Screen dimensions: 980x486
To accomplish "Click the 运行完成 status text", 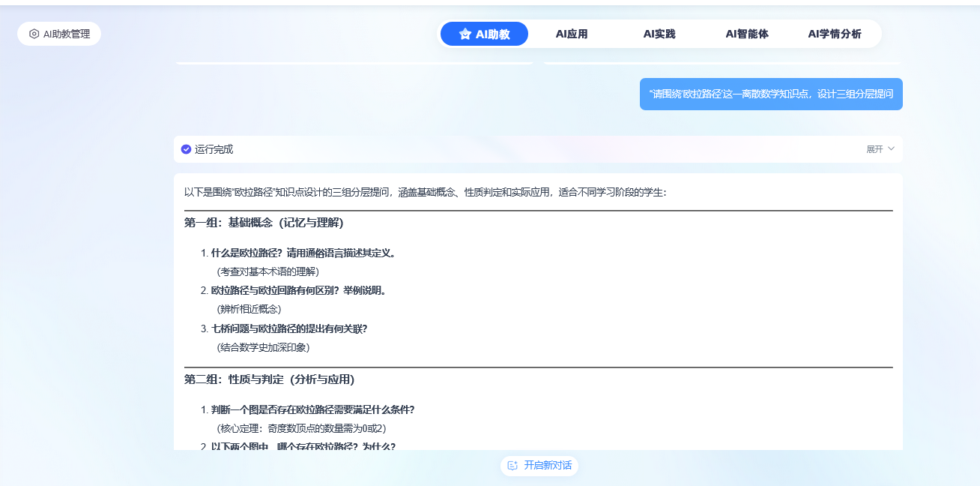I will 214,149.
